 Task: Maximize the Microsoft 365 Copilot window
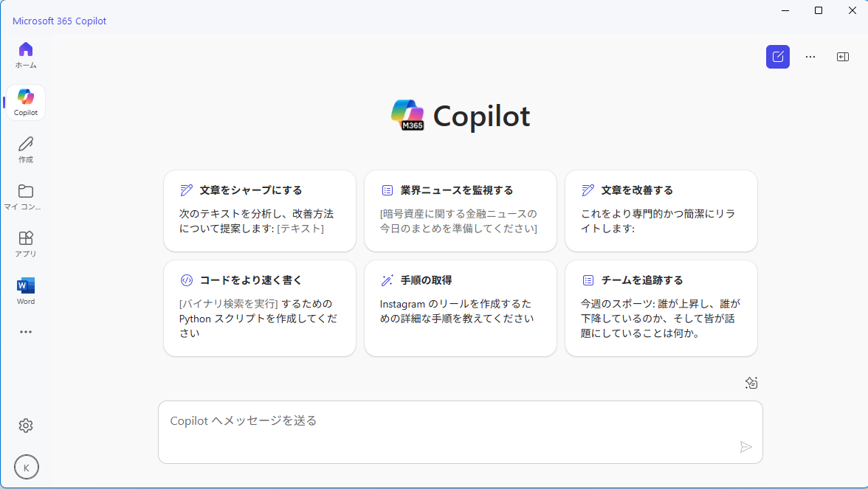pos(819,10)
